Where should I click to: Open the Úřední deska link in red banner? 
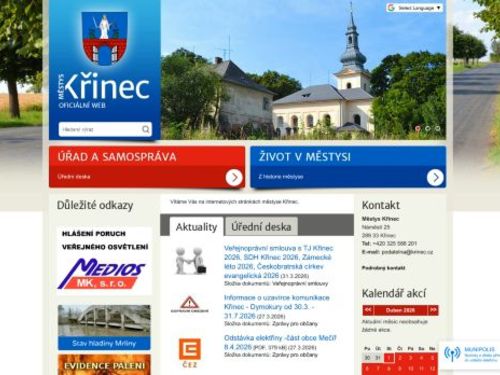[x=74, y=177]
